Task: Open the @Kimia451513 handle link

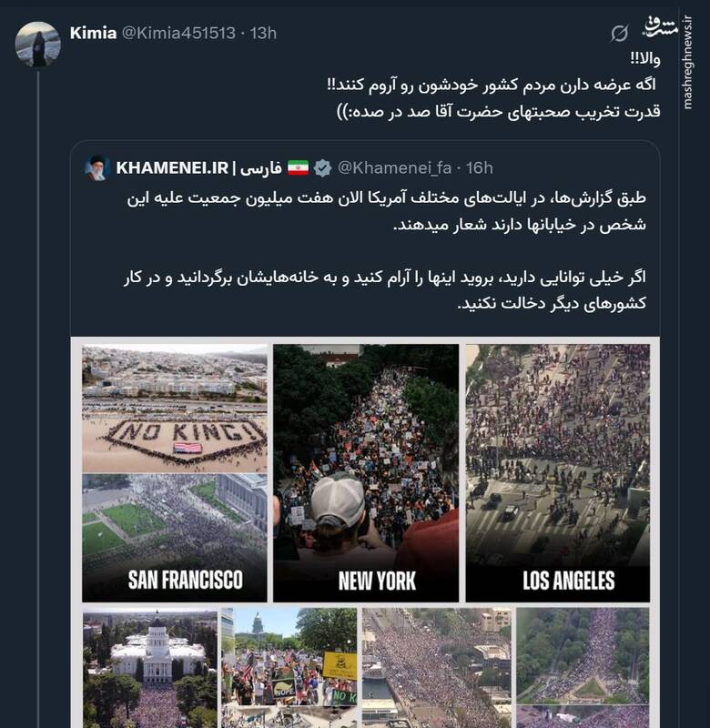Action: 178,34
